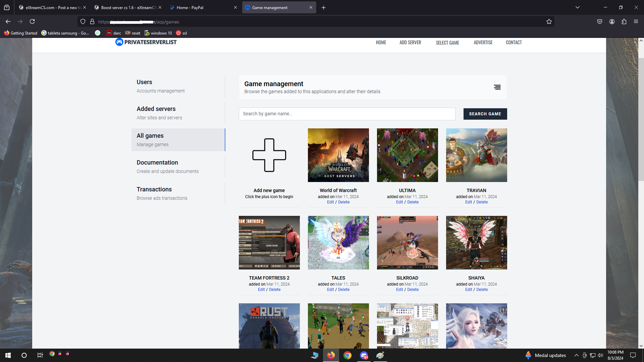Open the Firefox application menu icon
This screenshot has height=362, width=644.
click(636, 22)
